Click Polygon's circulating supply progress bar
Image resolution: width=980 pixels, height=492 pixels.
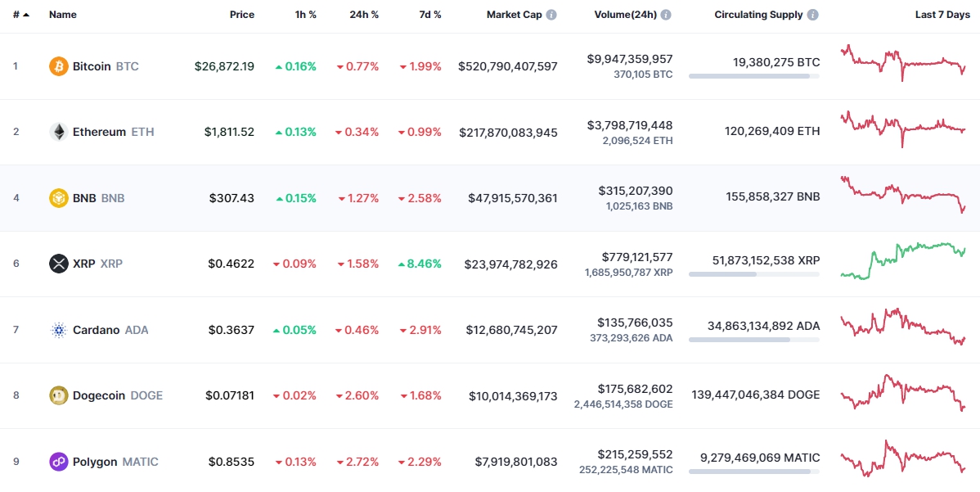[x=753, y=472]
